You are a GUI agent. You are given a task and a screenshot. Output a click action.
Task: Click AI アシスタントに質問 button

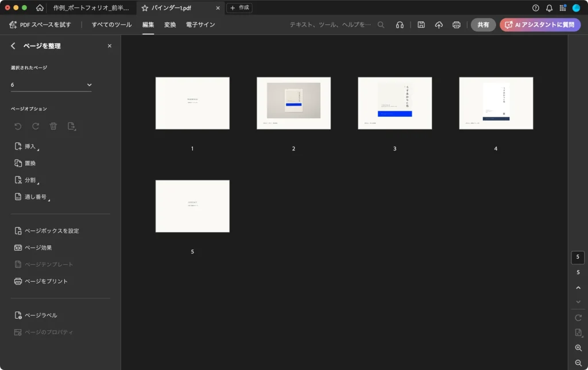(540, 25)
